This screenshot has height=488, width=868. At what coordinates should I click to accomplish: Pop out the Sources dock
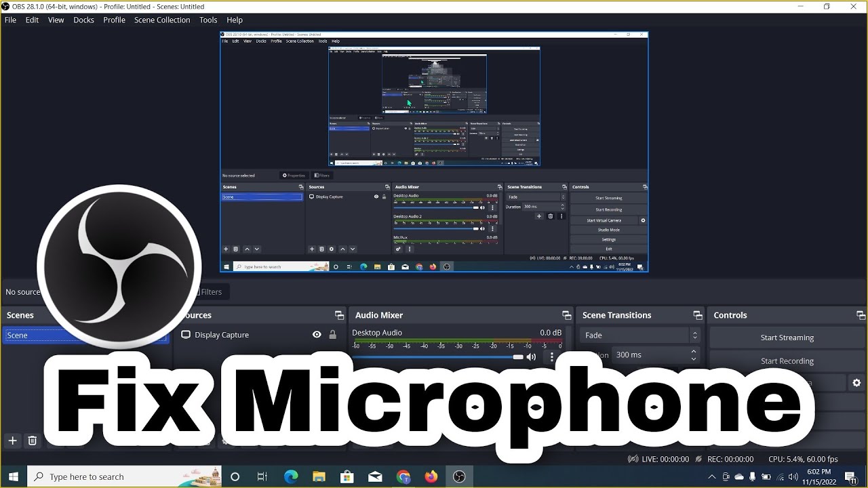pos(339,315)
